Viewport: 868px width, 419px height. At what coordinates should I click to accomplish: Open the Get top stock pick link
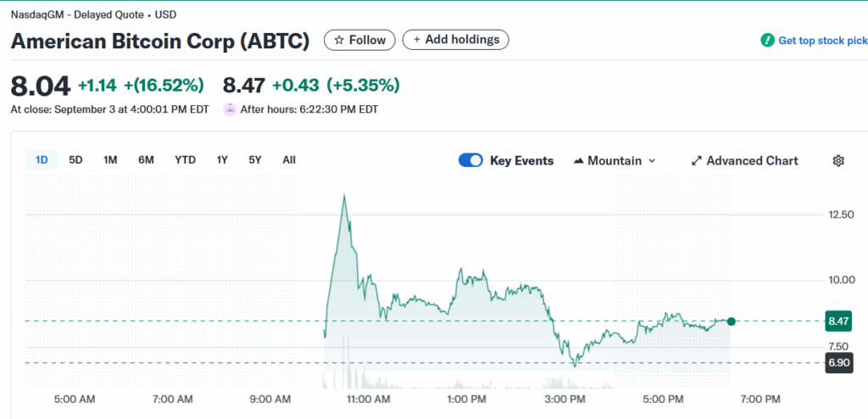coord(822,40)
